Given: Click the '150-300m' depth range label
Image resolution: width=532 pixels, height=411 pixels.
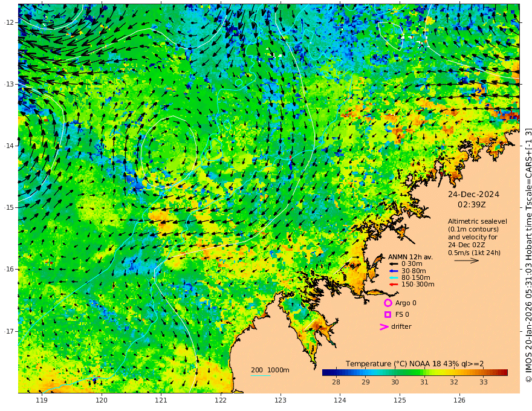Looking at the screenshot, I should (x=418, y=285).
